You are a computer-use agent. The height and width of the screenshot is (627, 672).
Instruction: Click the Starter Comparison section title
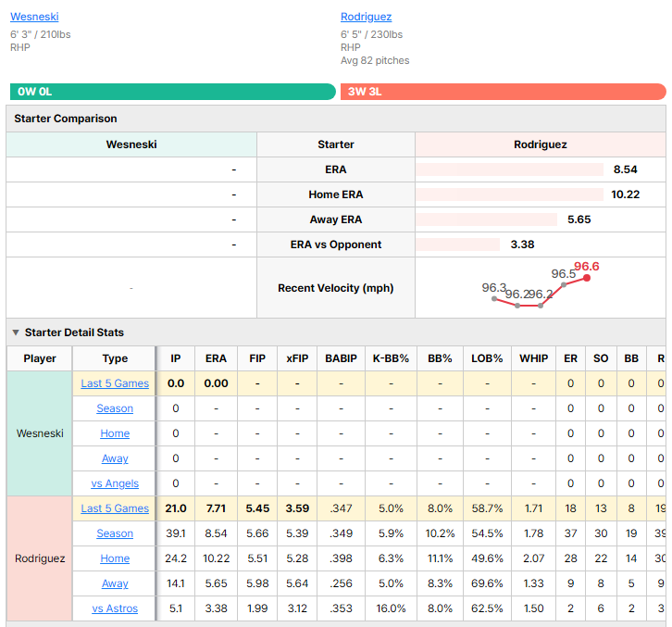[x=66, y=119]
